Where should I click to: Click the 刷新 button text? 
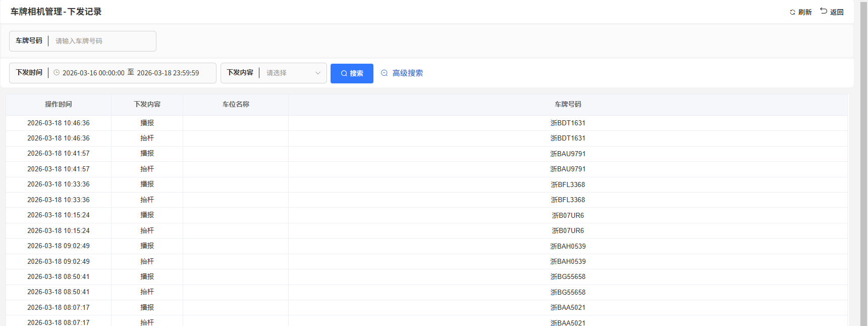coord(805,12)
